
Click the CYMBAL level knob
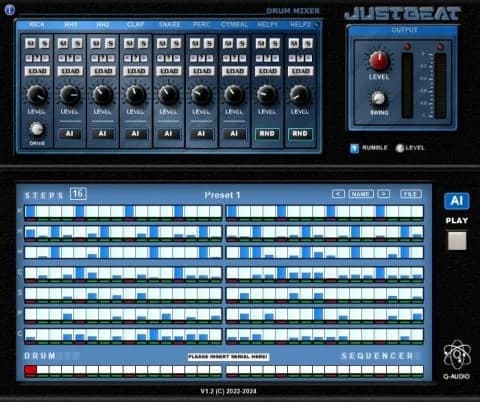click(234, 95)
